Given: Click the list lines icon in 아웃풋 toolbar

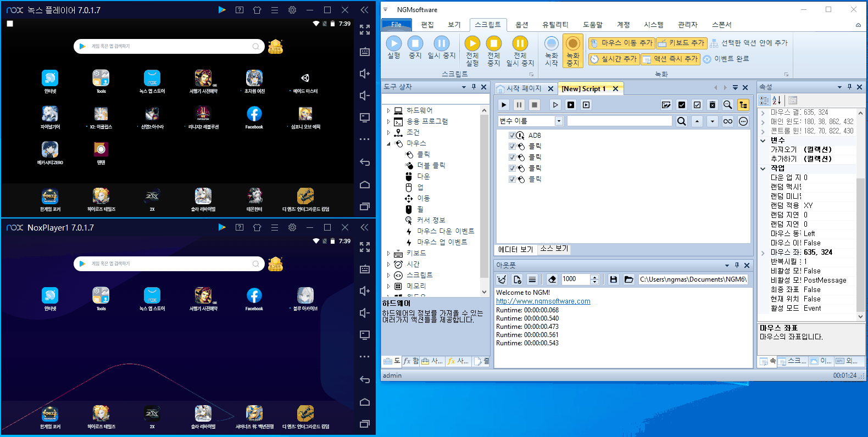Looking at the screenshot, I should coord(532,279).
